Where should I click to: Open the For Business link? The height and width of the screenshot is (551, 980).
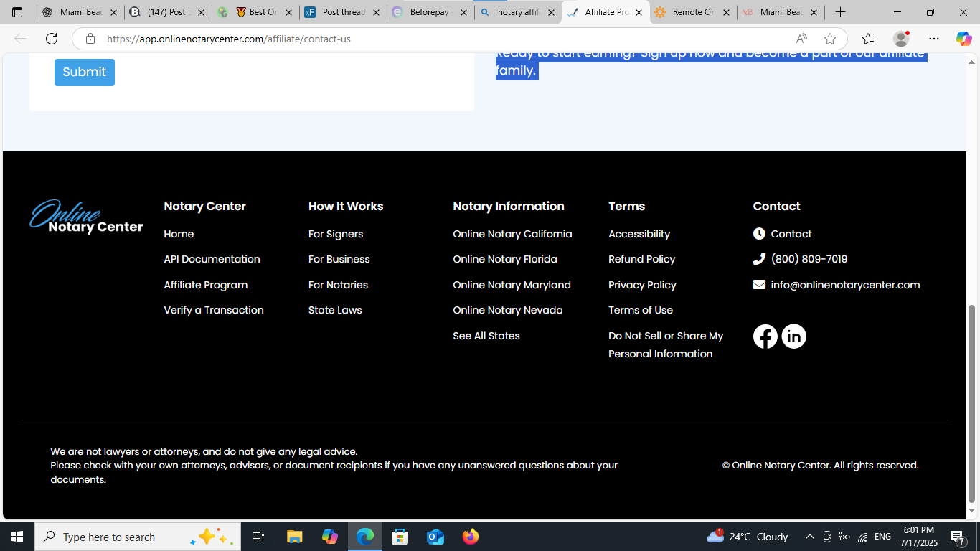339,259
